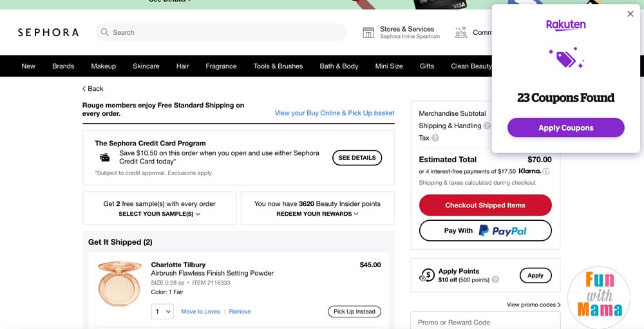The width and height of the screenshot is (644, 329).
Task: Click the Back chevron arrow
Action: (x=84, y=89)
